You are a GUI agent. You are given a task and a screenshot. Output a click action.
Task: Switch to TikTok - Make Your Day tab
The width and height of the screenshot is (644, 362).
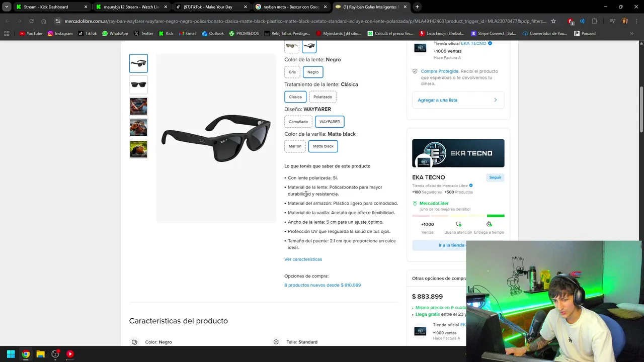pos(211,7)
